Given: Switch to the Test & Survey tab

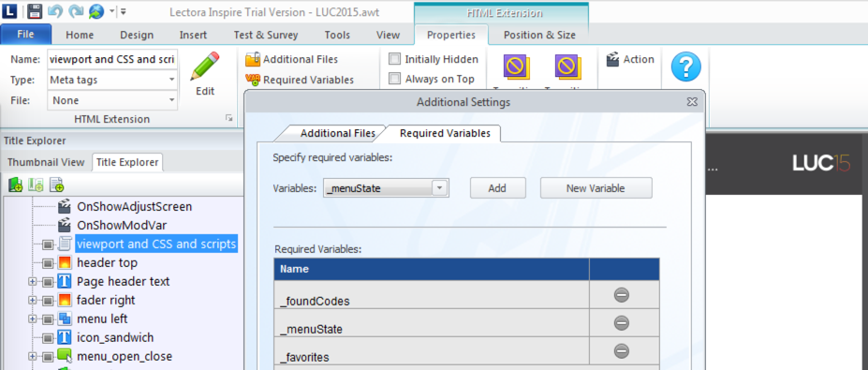Looking at the screenshot, I should tap(266, 35).
